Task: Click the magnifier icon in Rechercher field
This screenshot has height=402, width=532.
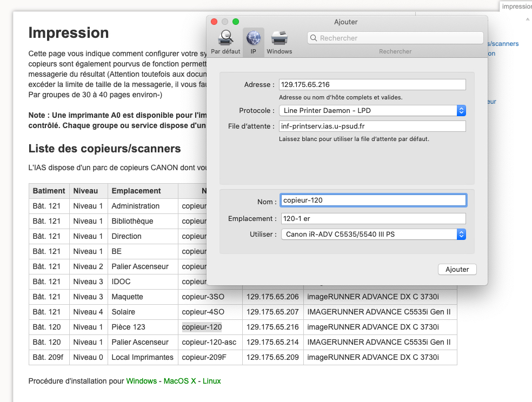Action: (314, 38)
